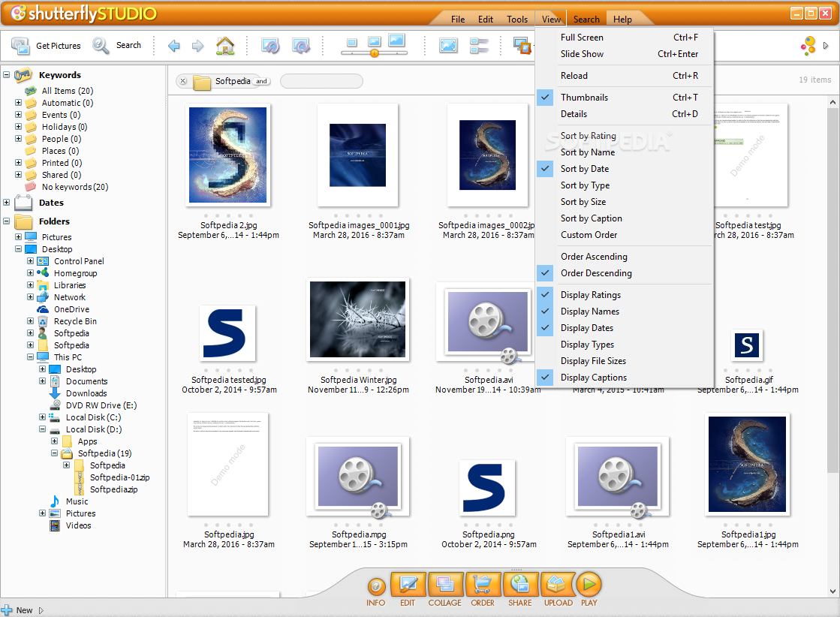Click the New plus icon
The image size is (840, 617).
pyautogui.click(x=7, y=610)
